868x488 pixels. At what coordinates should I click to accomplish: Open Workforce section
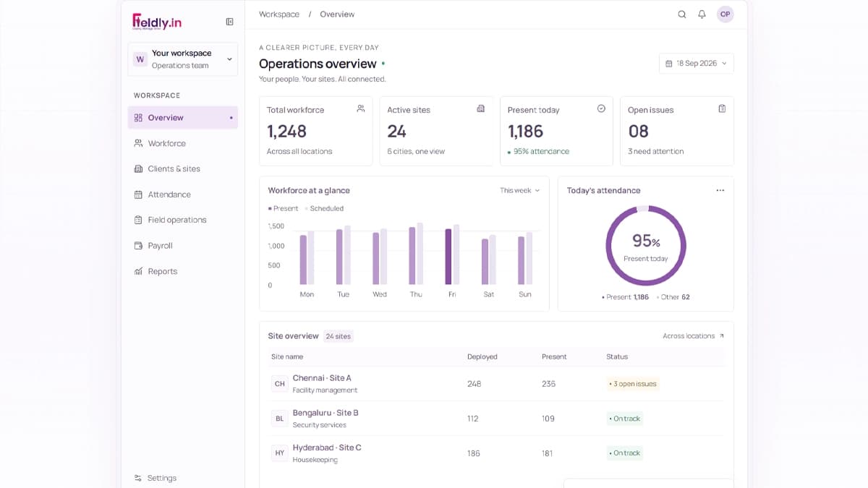tap(183, 143)
